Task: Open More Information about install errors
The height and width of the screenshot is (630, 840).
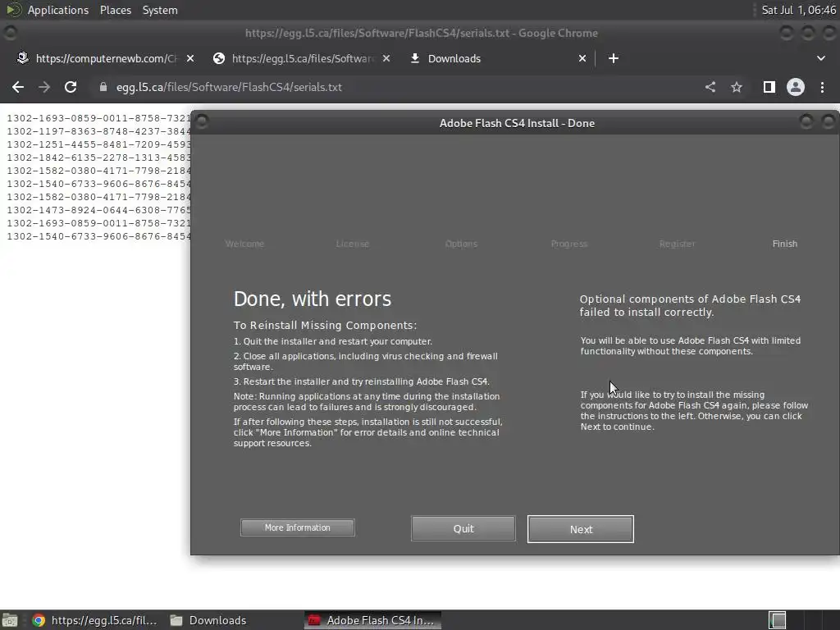Action: (x=297, y=527)
